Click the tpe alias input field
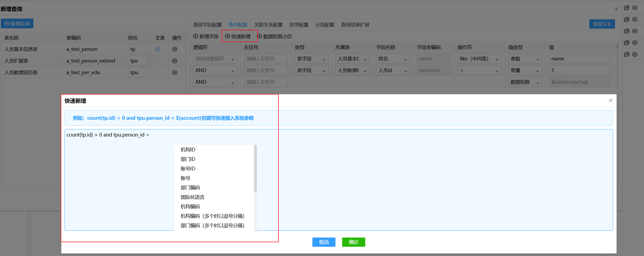 tap(138, 61)
